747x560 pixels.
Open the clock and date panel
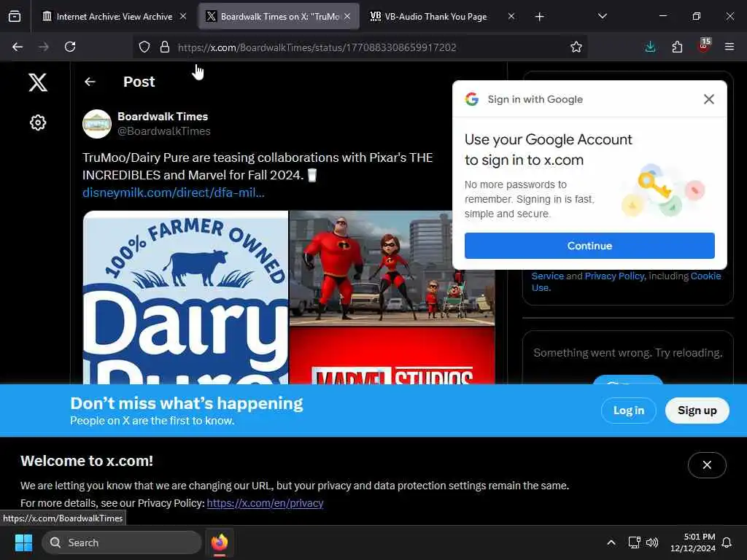tap(693, 542)
